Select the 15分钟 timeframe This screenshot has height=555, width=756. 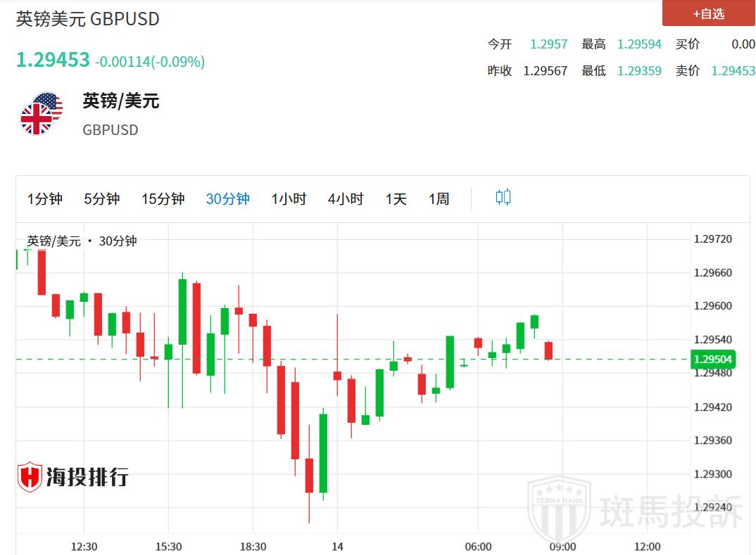(163, 199)
